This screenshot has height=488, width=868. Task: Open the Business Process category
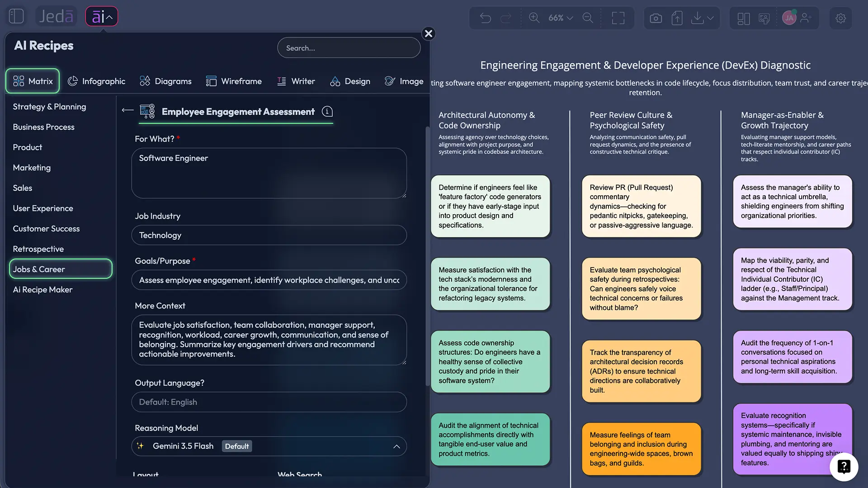43,127
